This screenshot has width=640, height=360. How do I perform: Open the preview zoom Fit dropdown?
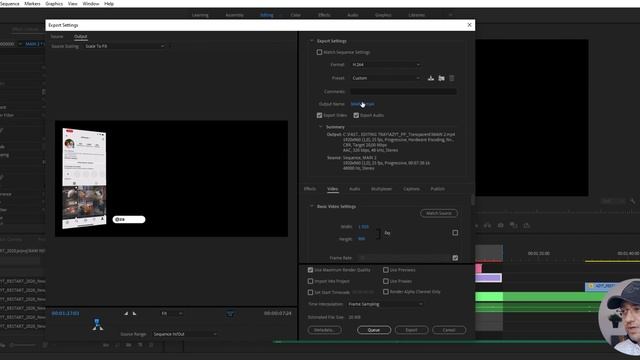(171, 313)
